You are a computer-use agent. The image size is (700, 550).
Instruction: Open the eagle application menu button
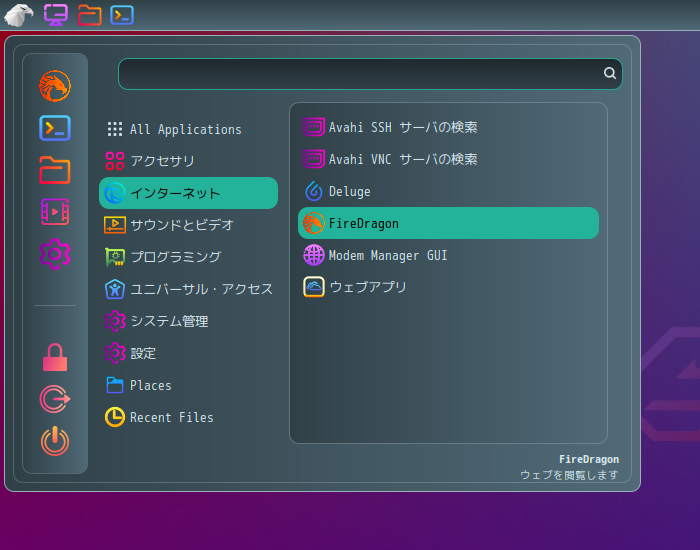19,15
